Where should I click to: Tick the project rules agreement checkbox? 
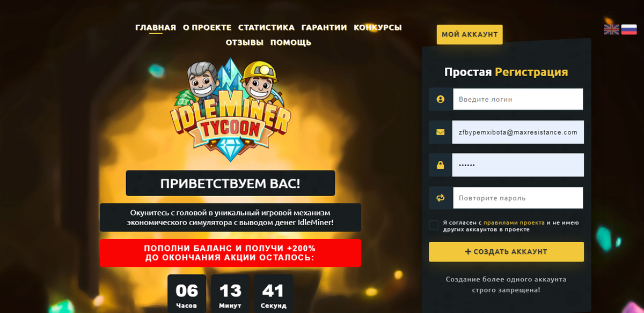click(x=434, y=225)
